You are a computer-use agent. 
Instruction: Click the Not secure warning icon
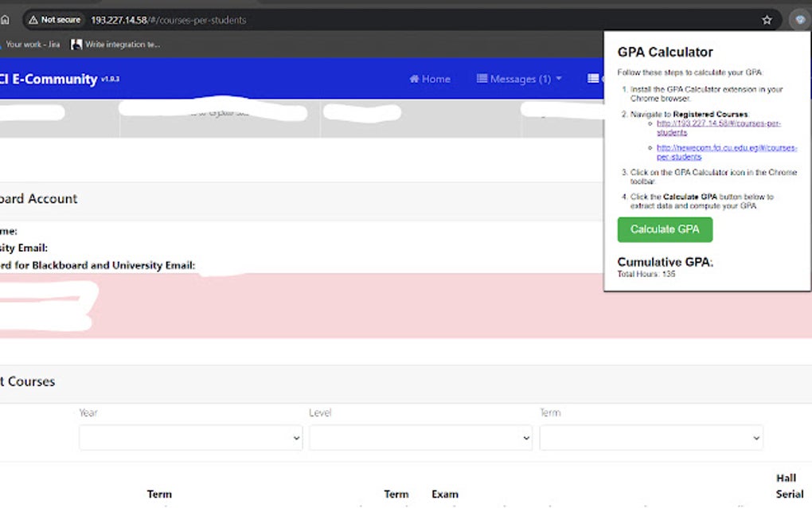[x=35, y=19]
